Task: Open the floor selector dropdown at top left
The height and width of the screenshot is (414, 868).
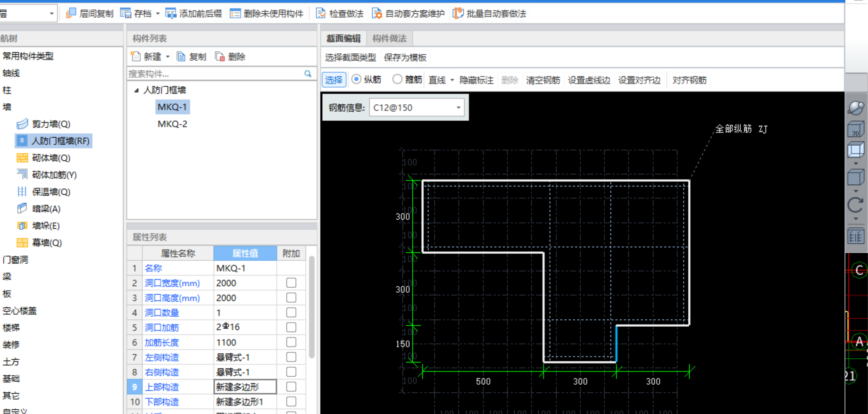Action: coord(51,14)
